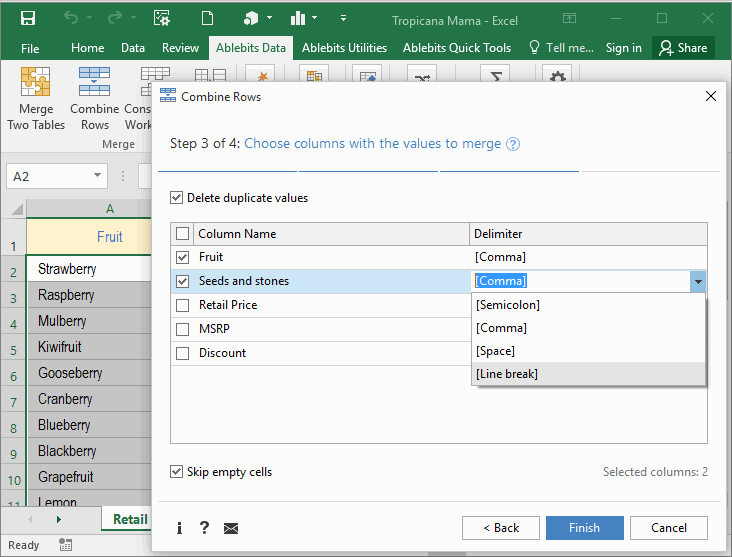Click the bar chart icon in quick access
This screenshot has height=557, width=732.
coord(298,18)
